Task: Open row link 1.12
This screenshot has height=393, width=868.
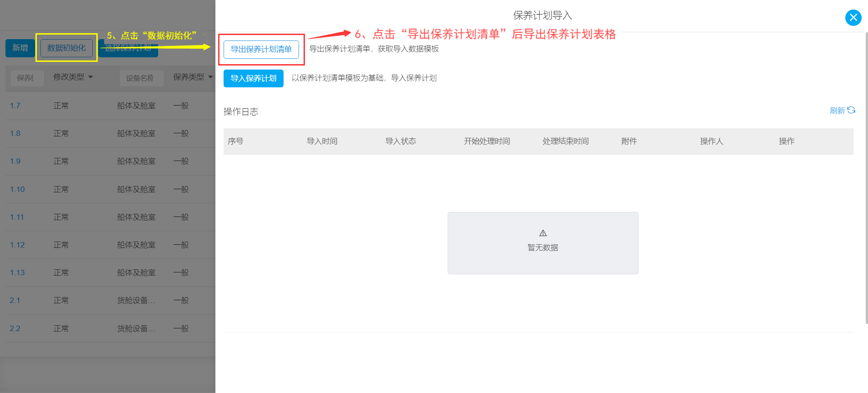Action: click(x=17, y=245)
